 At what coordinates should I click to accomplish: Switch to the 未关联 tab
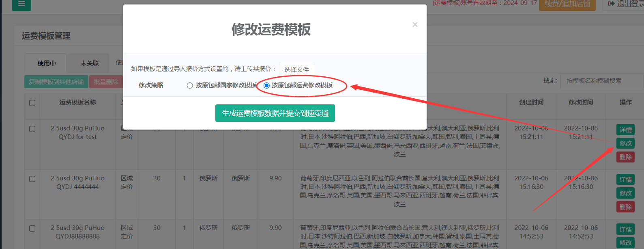pos(90,63)
